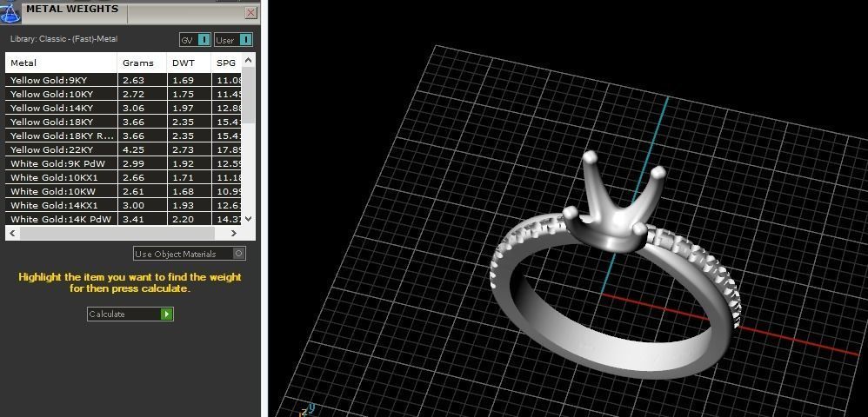Select the White Gold:14KX1 row
Screen dimensions: 868x417
(123, 205)
